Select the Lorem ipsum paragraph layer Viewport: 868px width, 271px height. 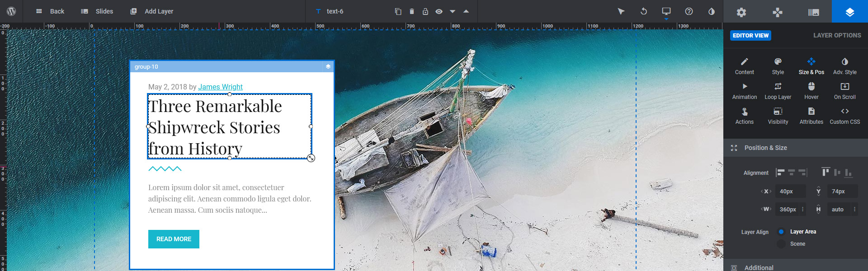230,199
